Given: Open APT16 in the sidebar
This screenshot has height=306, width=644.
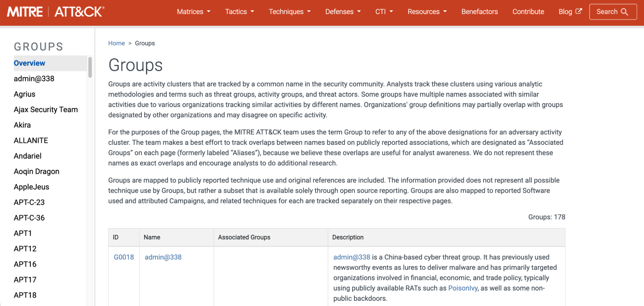Looking at the screenshot, I should point(25,264).
